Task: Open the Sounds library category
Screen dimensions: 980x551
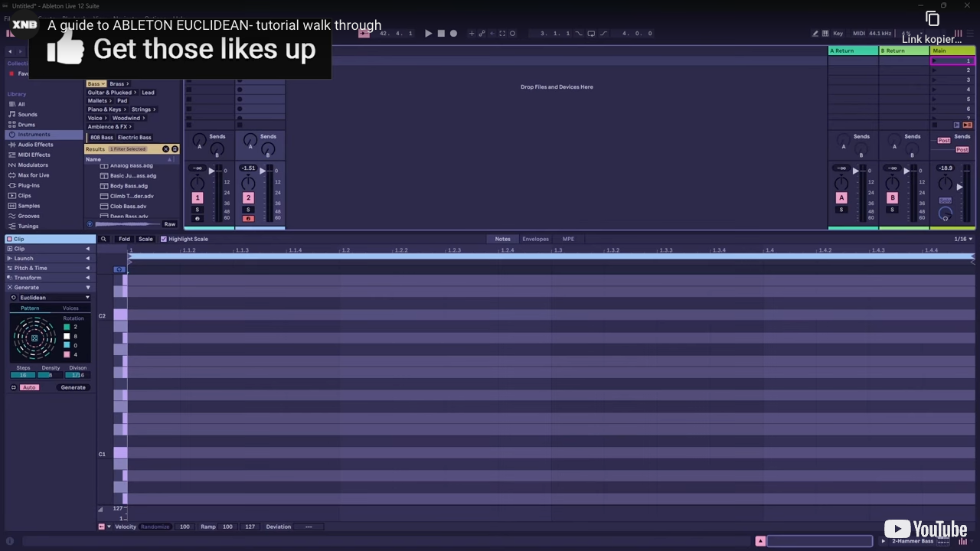Action: tap(28, 114)
